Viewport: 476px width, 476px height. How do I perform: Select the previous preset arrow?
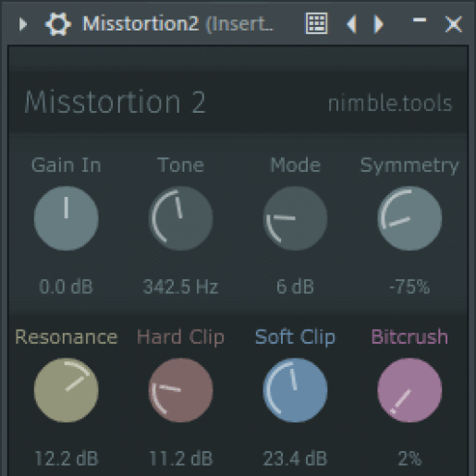pos(352,24)
